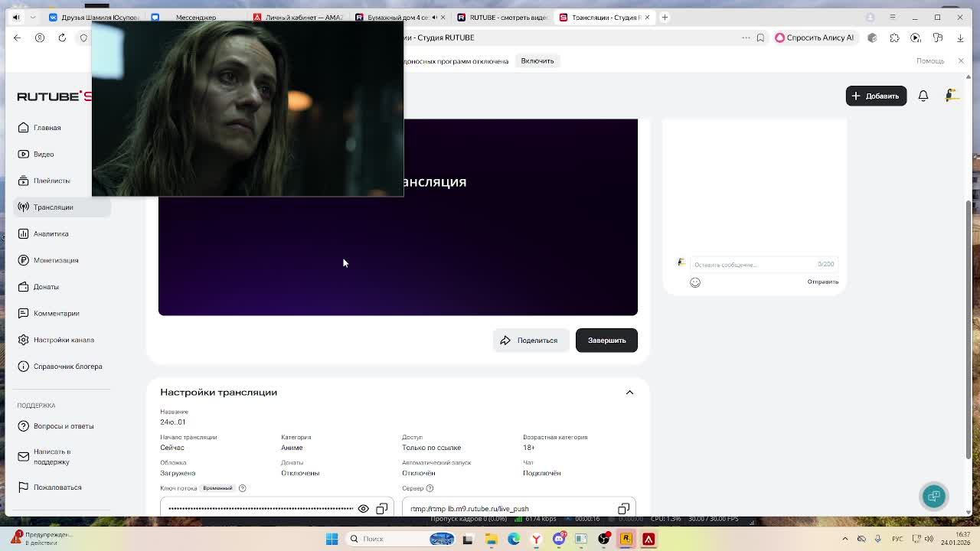The height and width of the screenshot is (551, 980).
Task: Click the picture-in-picture video thumbnail
Action: point(247,109)
